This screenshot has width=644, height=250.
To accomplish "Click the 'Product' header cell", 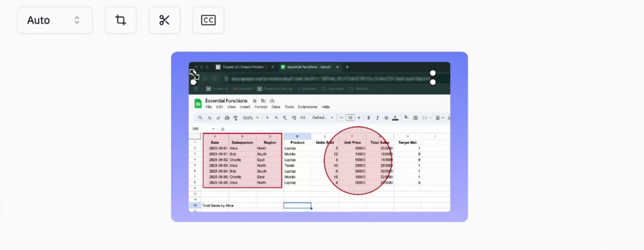I will pos(297,142).
